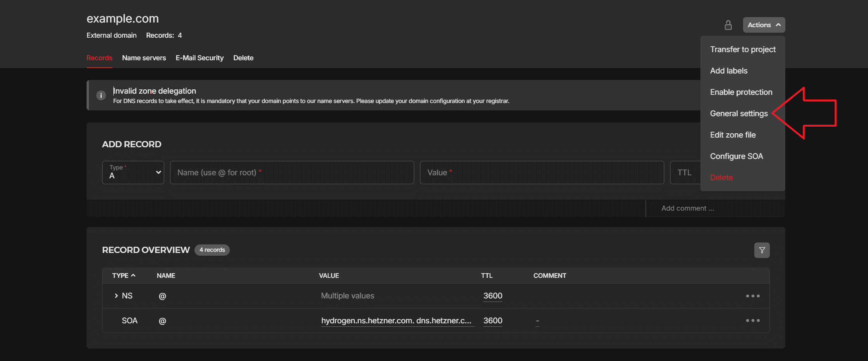This screenshot has width=868, height=361.
Task: Open General settings from Actions menu
Action: point(738,113)
